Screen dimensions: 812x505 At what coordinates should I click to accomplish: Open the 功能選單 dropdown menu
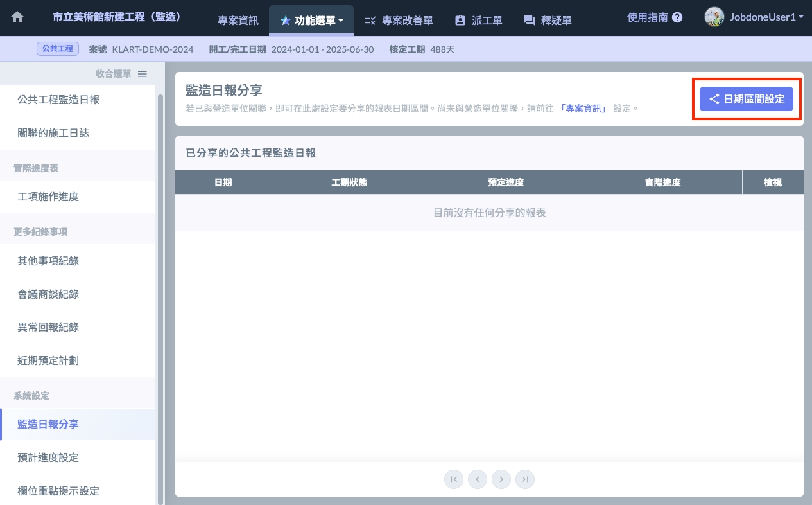[x=312, y=21]
